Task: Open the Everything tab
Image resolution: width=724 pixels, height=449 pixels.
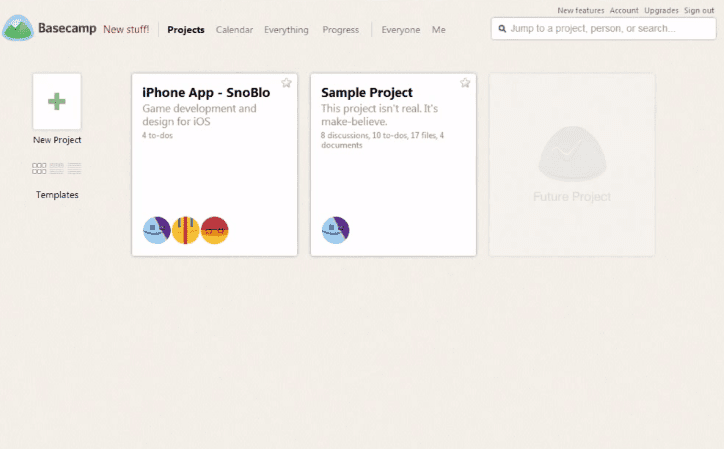Action: [x=286, y=30]
